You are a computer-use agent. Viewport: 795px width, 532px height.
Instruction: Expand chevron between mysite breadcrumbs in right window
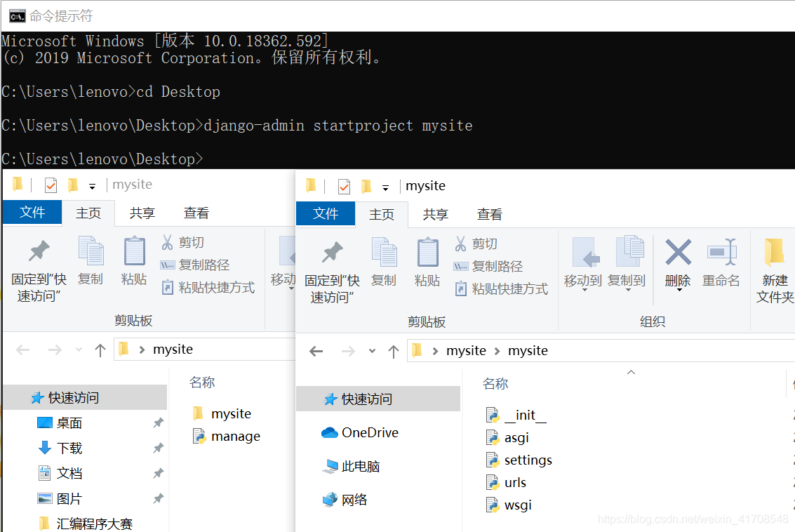(497, 351)
